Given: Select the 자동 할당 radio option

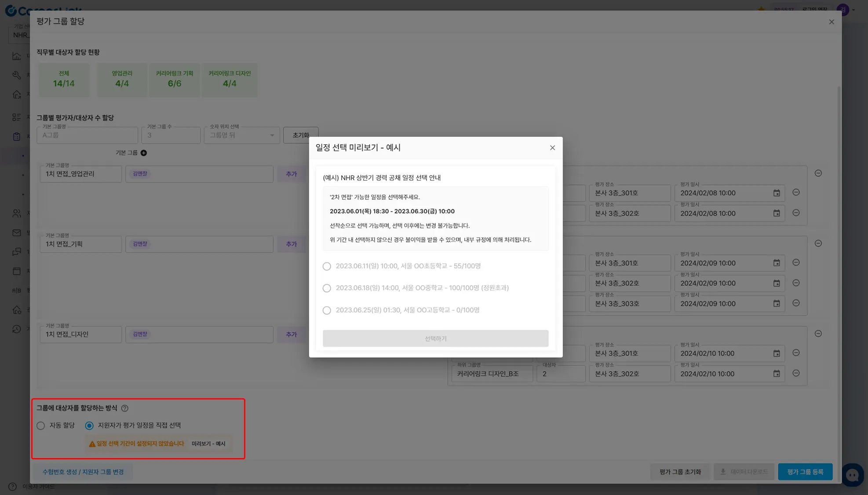Looking at the screenshot, I should click(41, 425).
